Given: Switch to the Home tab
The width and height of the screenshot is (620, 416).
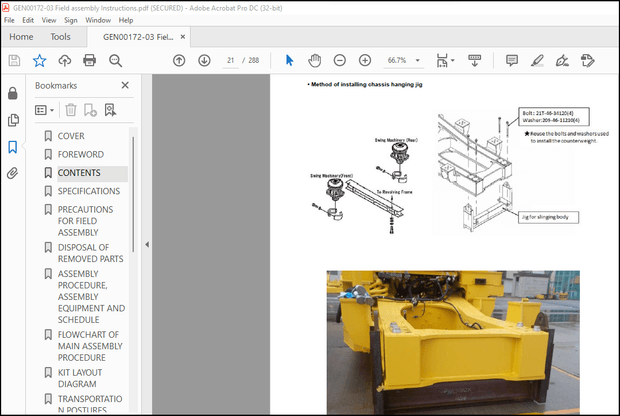Looking at the screenshot, I should (x=21, y=37).
